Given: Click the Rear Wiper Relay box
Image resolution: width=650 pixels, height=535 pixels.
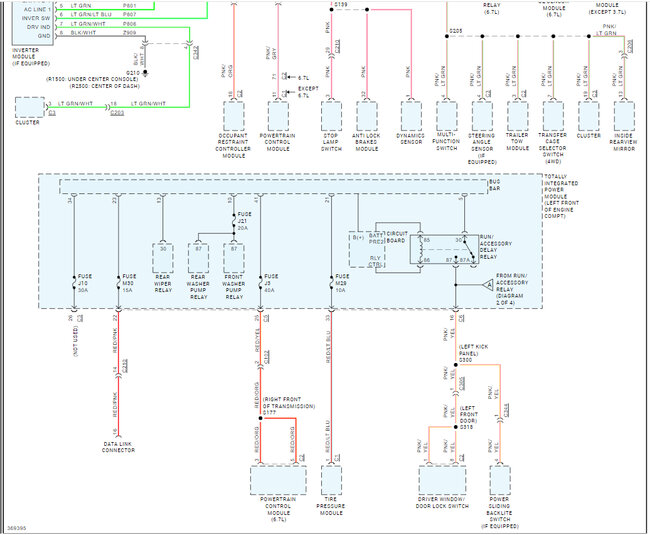Looking at the screenshot, I should point(163,258).
